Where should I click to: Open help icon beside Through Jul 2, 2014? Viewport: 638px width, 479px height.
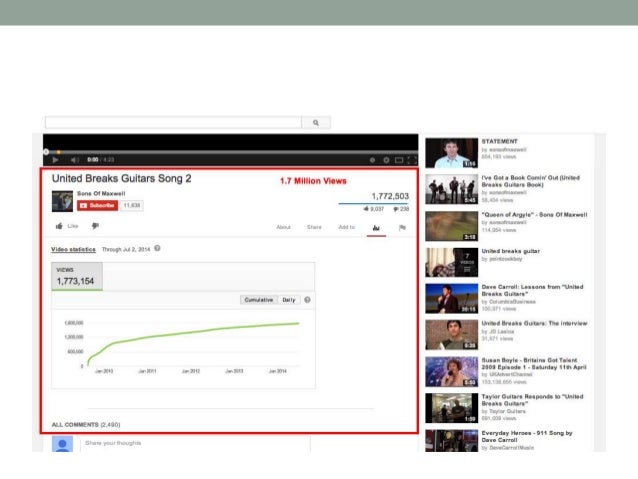pos(157,248)
